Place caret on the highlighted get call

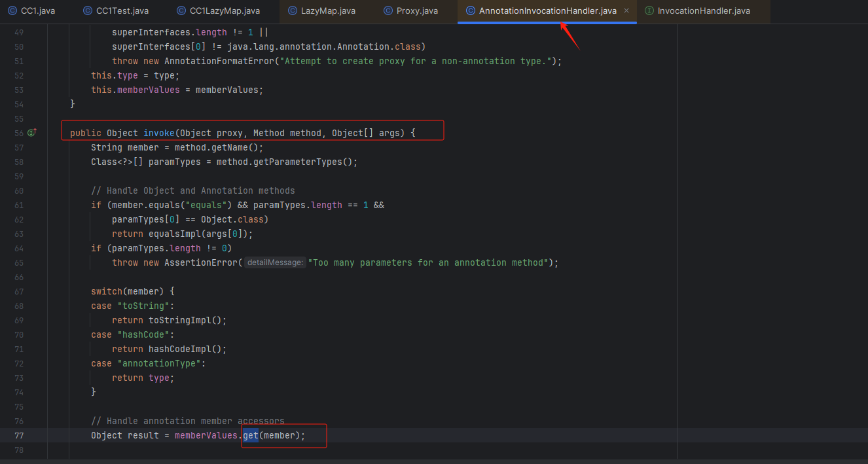[251, 435]
